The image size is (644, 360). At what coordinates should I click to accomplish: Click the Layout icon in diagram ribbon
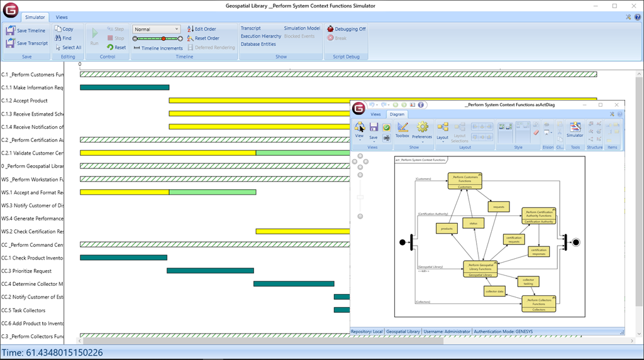click(x=442, y=128)
